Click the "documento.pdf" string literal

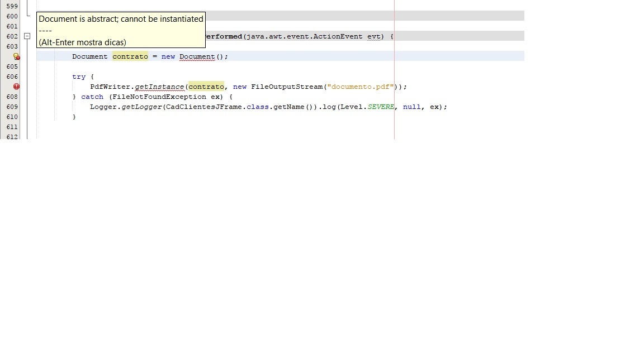coord(360,87)
